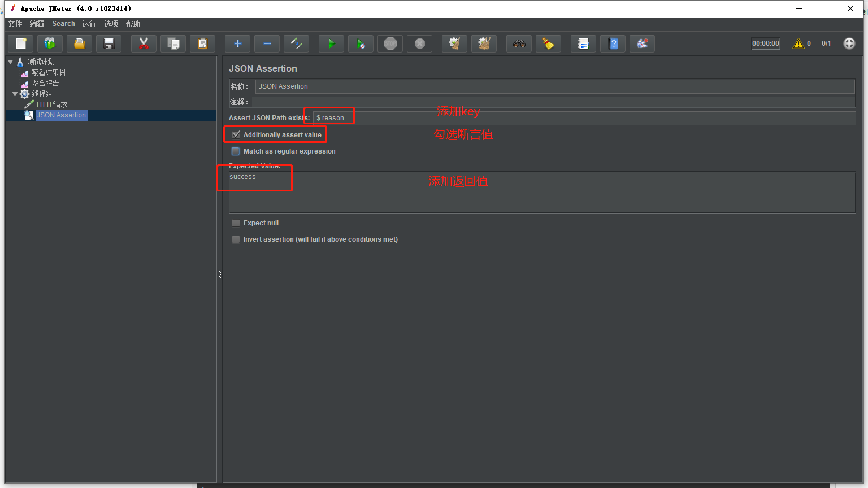Screen dimensions: 868x488
Task: Collapse the 线程组 tree node
Action: pyautogui.click(x=15, y=94)
